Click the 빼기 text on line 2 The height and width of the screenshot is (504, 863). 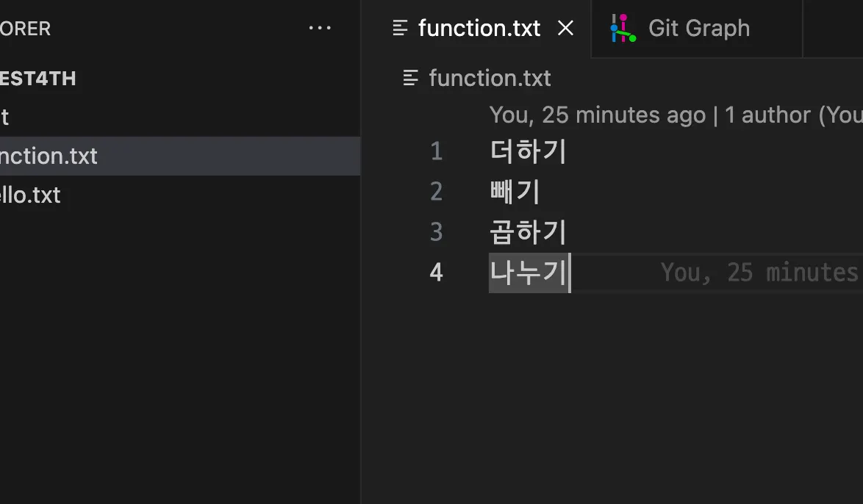click(x=515, y=192)
